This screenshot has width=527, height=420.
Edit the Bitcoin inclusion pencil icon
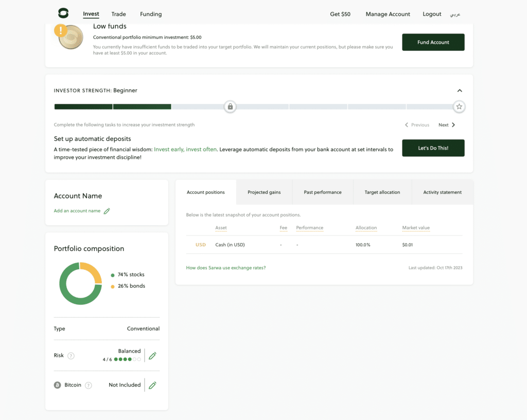pyautogui.click(x=152, y=385)
